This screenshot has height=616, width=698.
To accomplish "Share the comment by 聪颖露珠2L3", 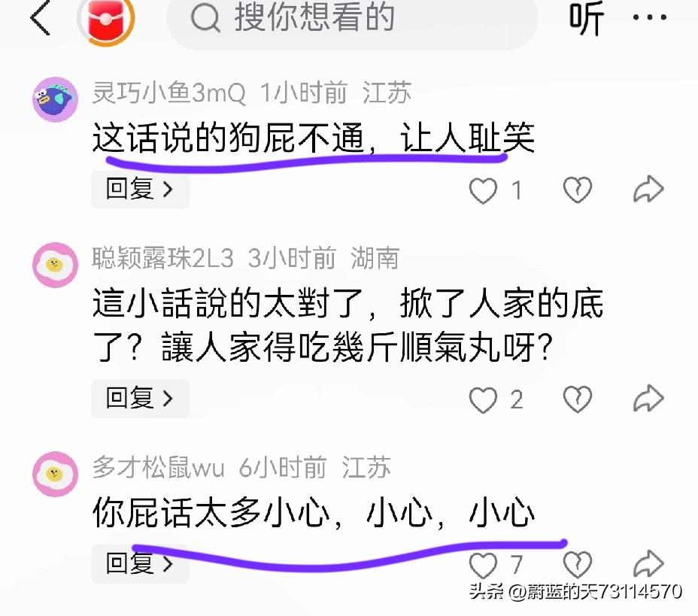I will pos(648,398).
